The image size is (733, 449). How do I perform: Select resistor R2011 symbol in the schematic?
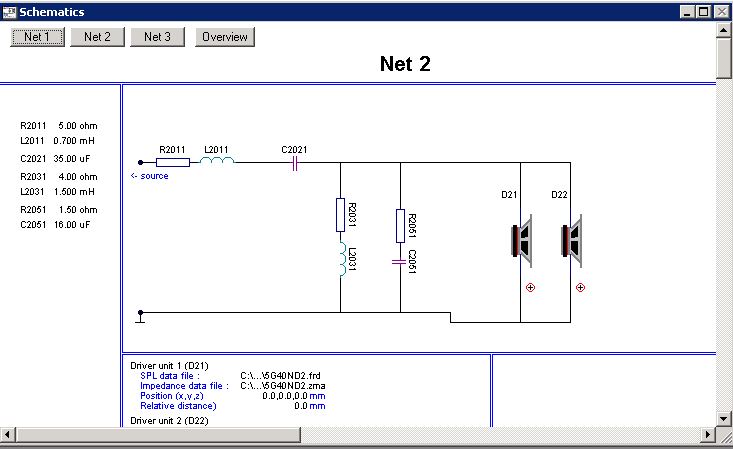tap(173, 162)
